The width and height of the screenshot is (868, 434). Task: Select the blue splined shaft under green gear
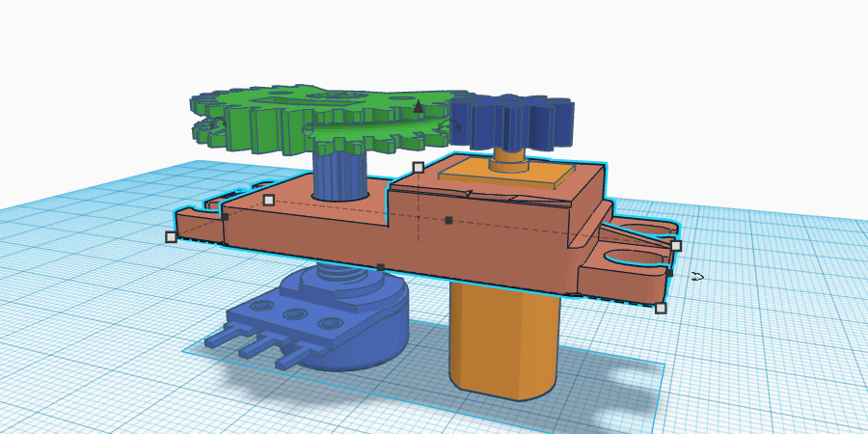coord(340,175)
